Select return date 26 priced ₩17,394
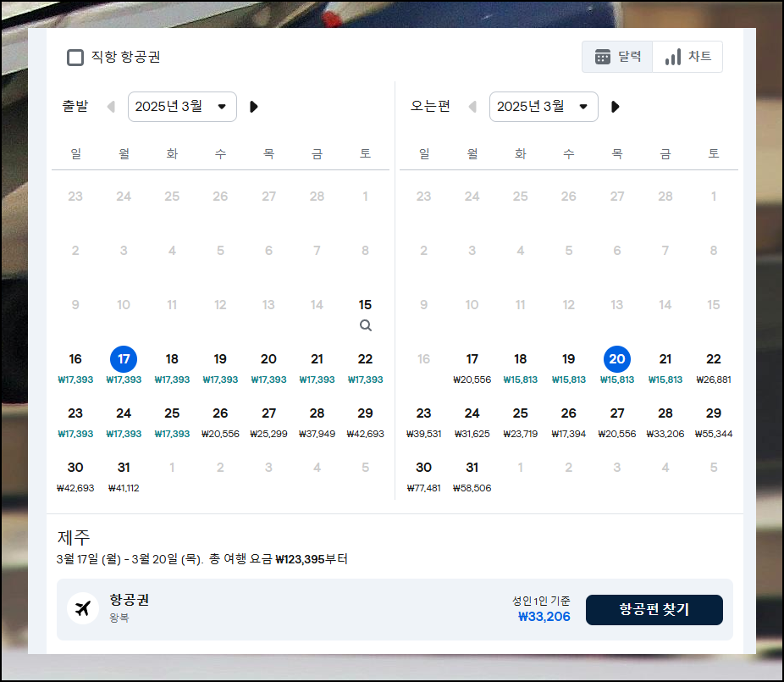Image resolution: width=784 pixels, height=682 pixels. 568,422
